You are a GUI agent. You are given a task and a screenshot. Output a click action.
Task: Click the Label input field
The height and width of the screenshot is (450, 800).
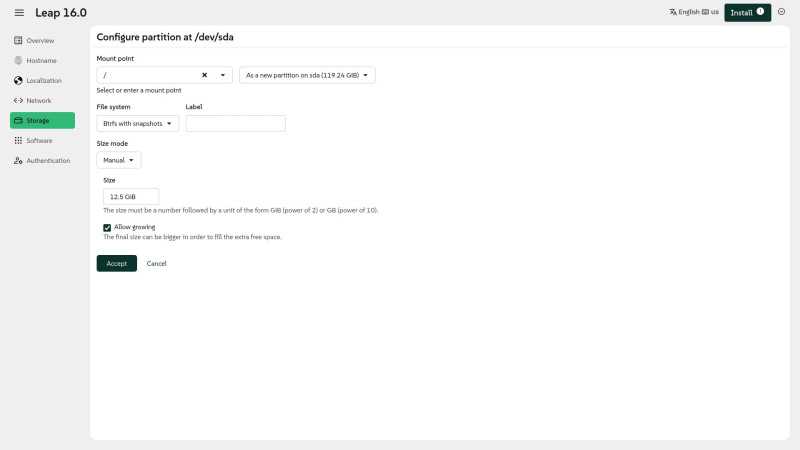236,123
